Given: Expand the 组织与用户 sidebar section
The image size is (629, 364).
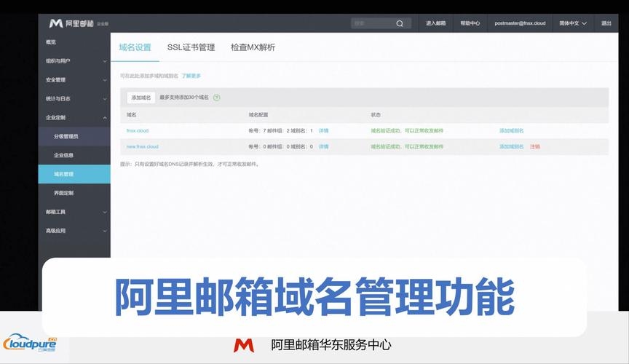Looking at the screenshot, I should coord(74,61).
